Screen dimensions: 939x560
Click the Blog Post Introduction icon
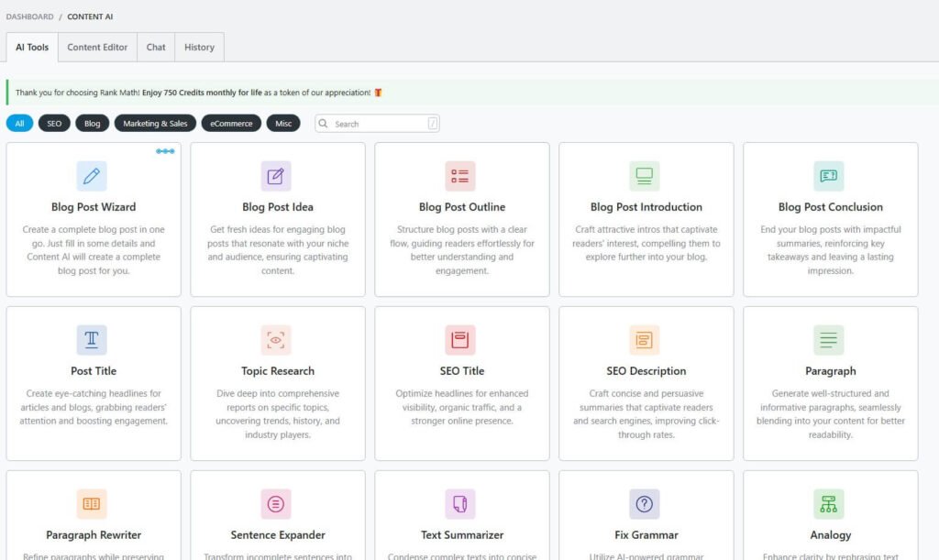(x=645, y=176)
